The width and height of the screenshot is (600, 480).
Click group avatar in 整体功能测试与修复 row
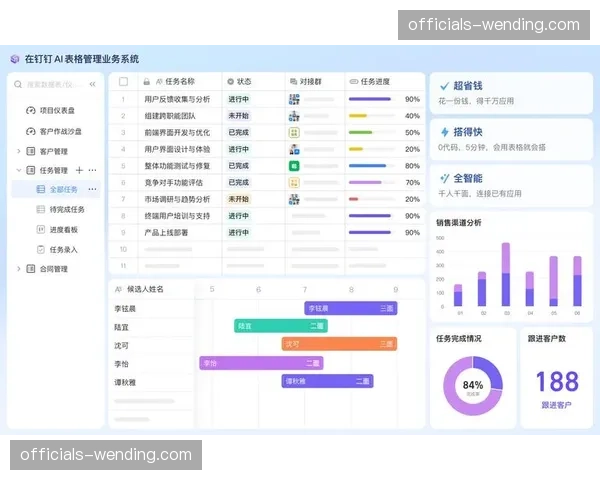[x=294, y=166]
